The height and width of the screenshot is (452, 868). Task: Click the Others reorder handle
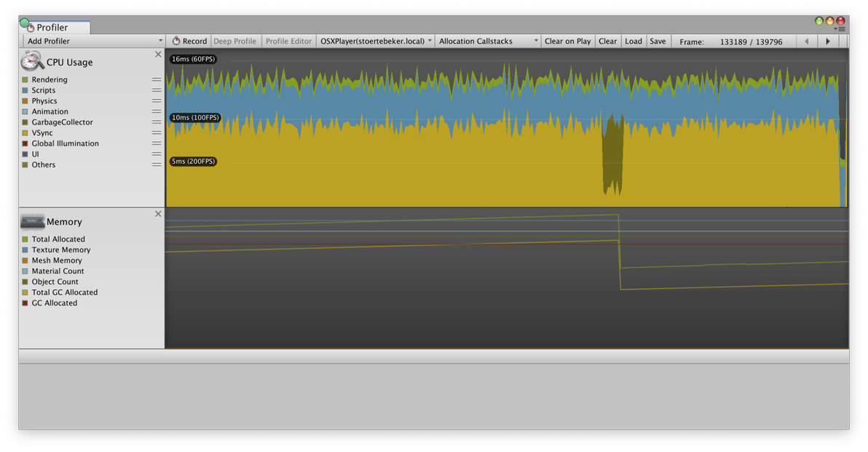tap(157, 164)
